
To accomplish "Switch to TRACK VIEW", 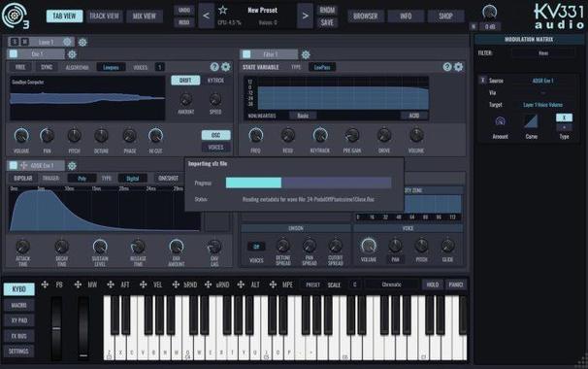I will 104,16.
